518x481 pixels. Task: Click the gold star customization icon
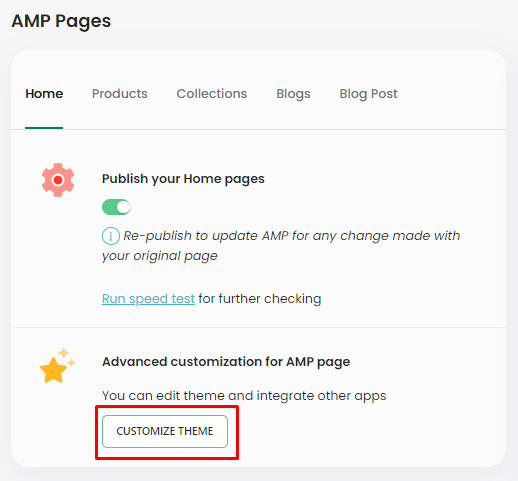click(53, 370)
